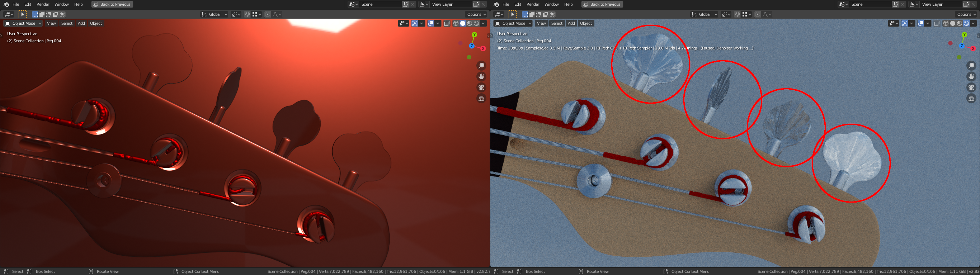Open the Add menu in right viewport header
This screenshot has height=275, width=980.
(x=571, y=24)
